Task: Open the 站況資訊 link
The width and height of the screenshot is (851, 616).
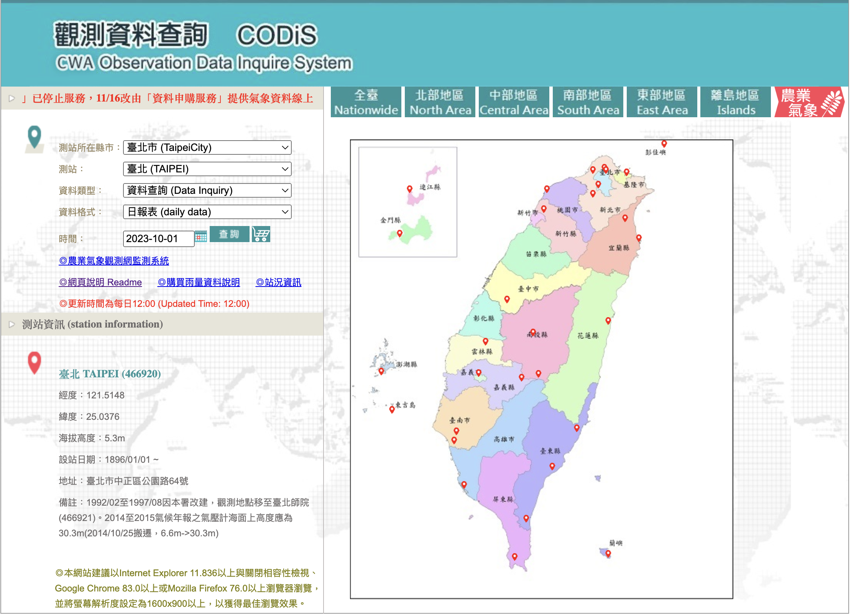Action: pyautogui.click(x=279, y=282)
